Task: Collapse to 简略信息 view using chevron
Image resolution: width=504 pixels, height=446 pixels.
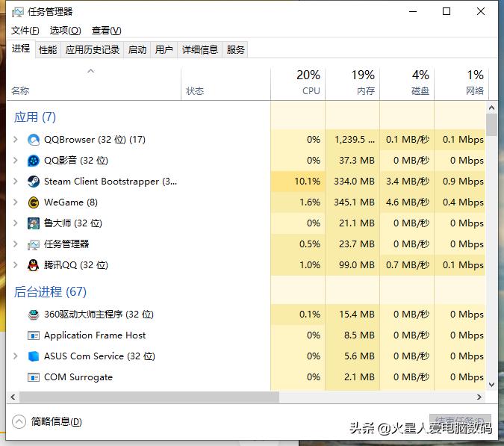Action: click(19, 421)
